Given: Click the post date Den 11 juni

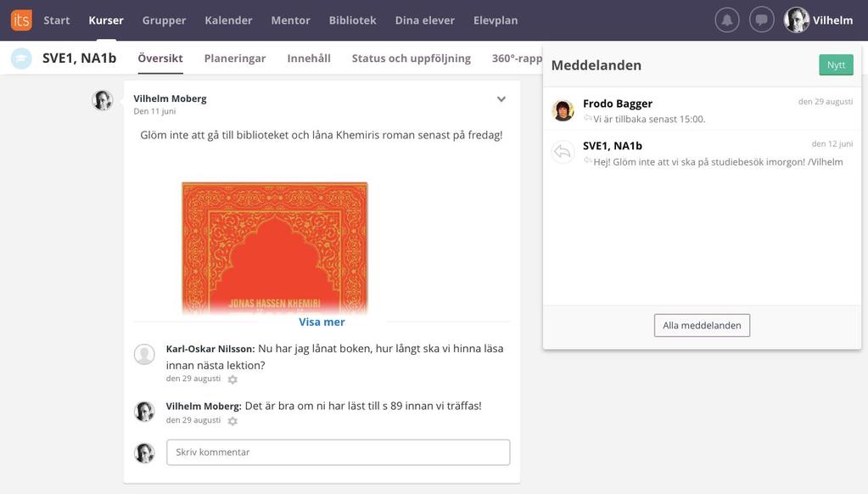Looking at the screenshot, I should point(154,111).
